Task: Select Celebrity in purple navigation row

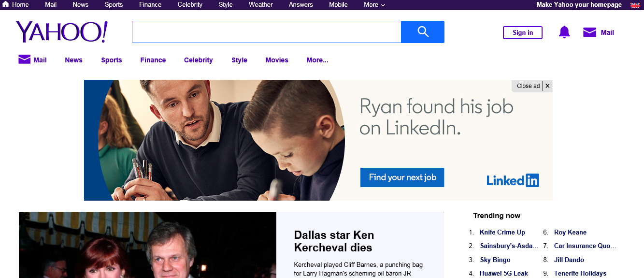Action: point(199,60)
